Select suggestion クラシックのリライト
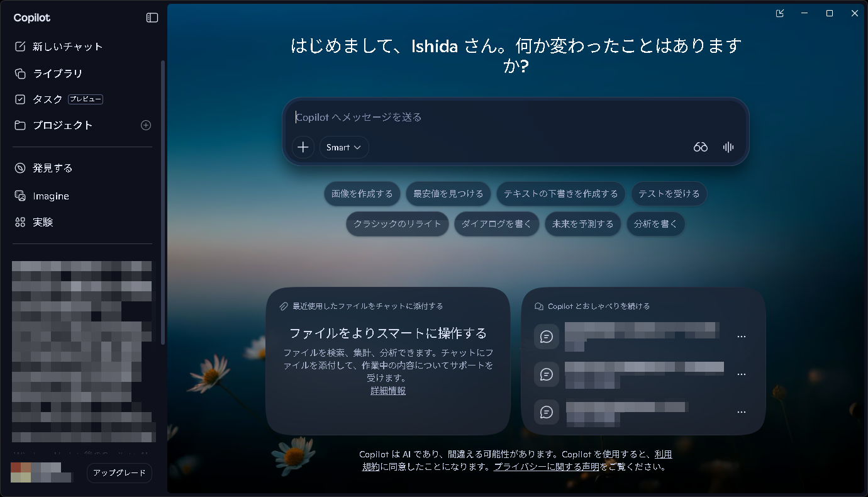This screenshot has height=497, width=868. pos(398,224)
